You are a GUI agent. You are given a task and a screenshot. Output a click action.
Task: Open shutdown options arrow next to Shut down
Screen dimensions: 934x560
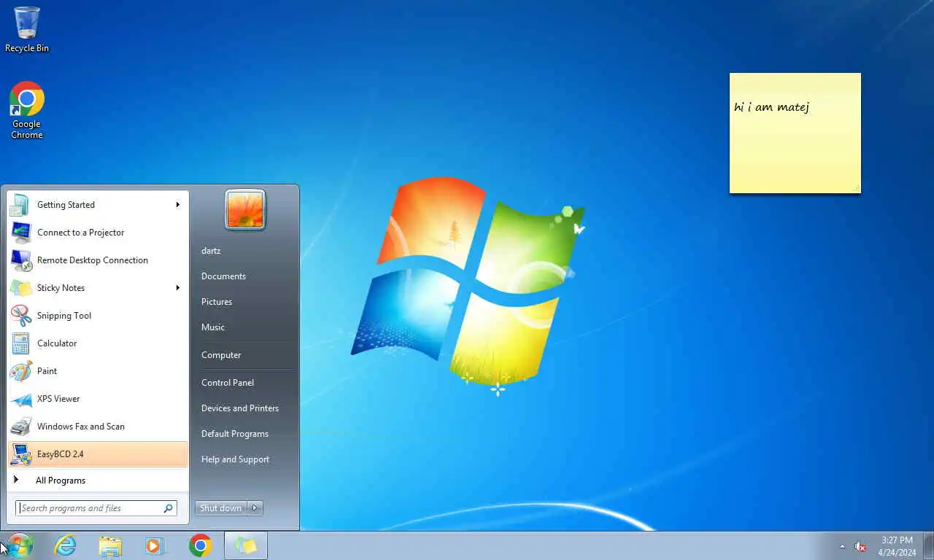[255, 508]
